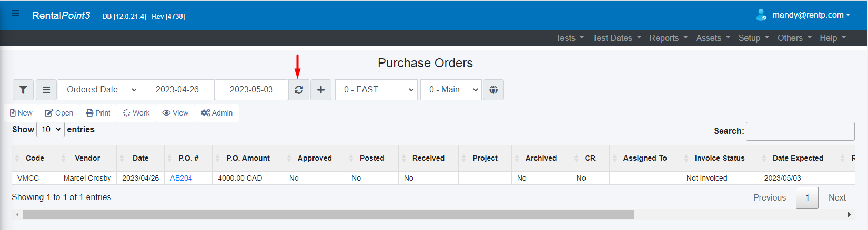Open the Reports menu
The width and height of the screenshot is (868, 230).
coord(668,38)
